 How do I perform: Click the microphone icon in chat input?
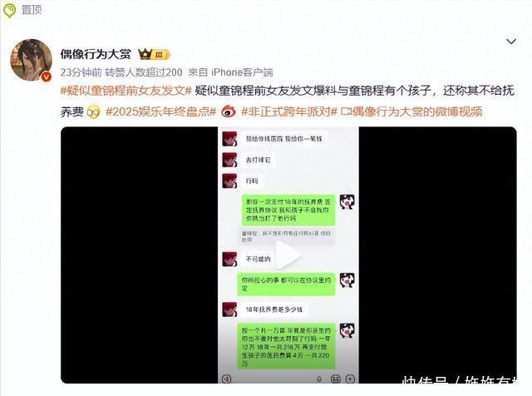[x=319, y=379]
